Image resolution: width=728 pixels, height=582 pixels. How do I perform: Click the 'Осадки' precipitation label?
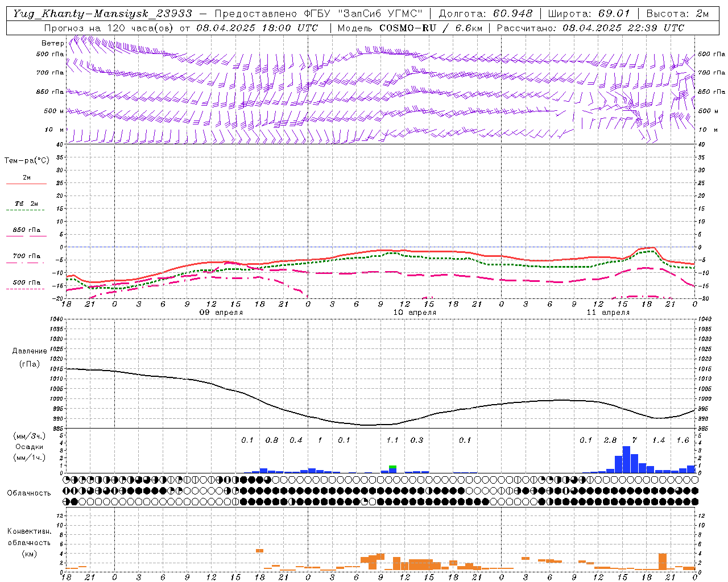(30, 447)
